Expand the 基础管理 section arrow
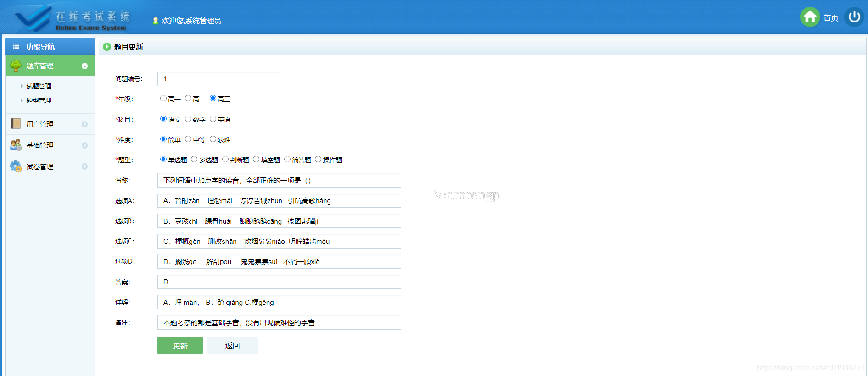This screenshot has width=868, height=376. pos(84,145)
